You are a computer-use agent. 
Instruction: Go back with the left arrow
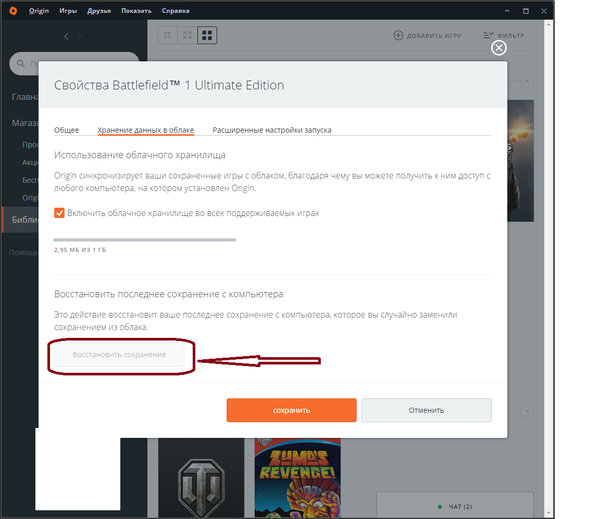tap(66, 36)
